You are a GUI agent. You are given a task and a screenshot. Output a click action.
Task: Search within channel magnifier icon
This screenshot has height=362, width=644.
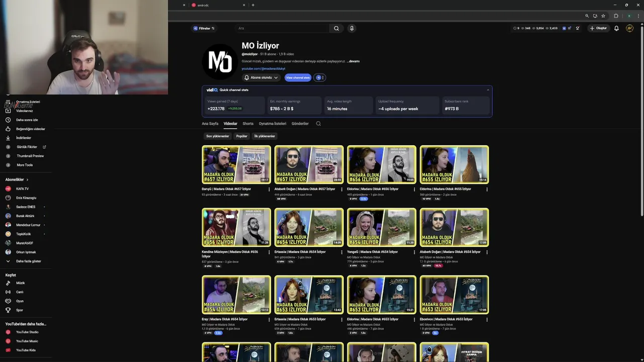(x=318, y=124)
